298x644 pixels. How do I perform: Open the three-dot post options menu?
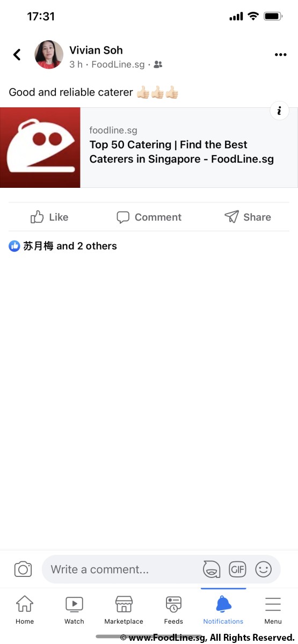click(280, 54)
